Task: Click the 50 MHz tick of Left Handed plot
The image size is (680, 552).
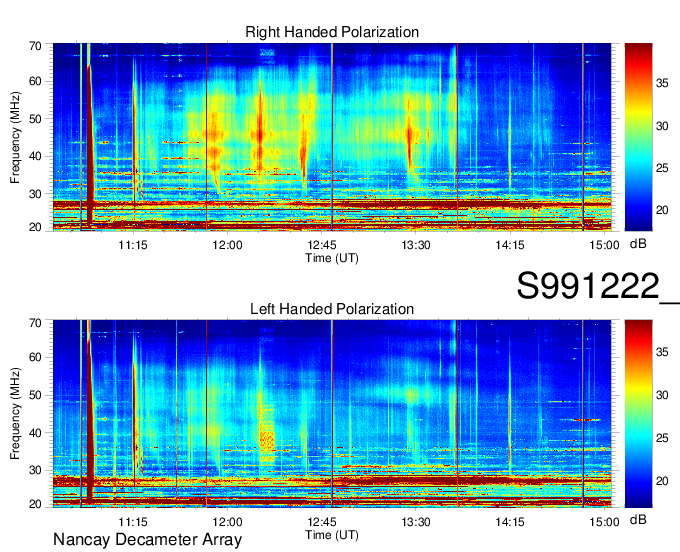Action: (x=35, y=395)
